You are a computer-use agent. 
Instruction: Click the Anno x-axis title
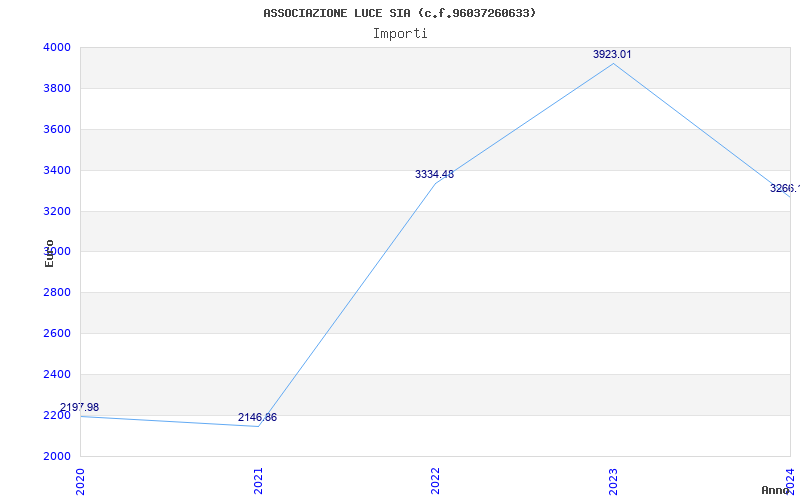click(775, 490)
